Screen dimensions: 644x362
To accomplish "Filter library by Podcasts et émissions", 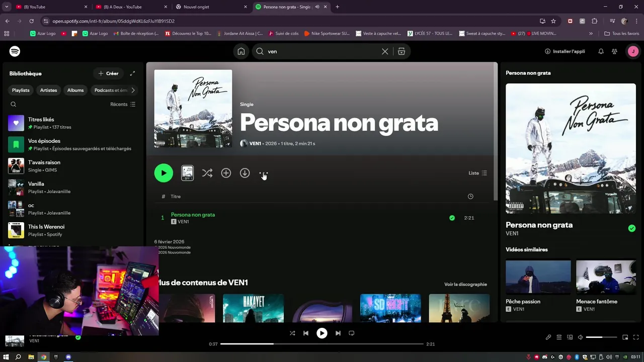I will pyautogui.click(x=110, y=90).
